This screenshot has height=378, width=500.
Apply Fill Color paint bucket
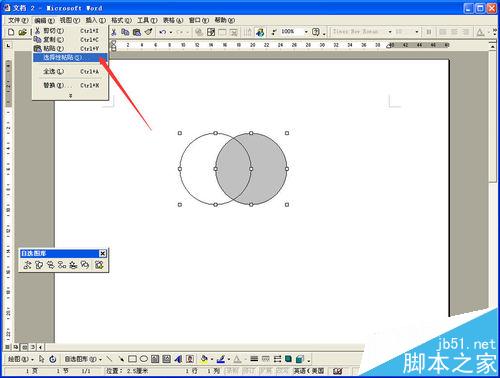pyautogui.click(x=204, y=359)
